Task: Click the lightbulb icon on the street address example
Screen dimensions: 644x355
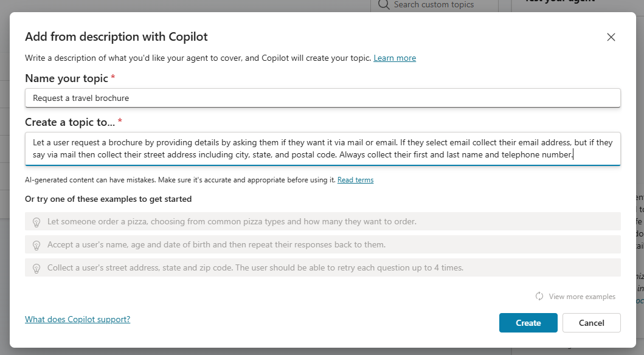Action: point(36,267)
